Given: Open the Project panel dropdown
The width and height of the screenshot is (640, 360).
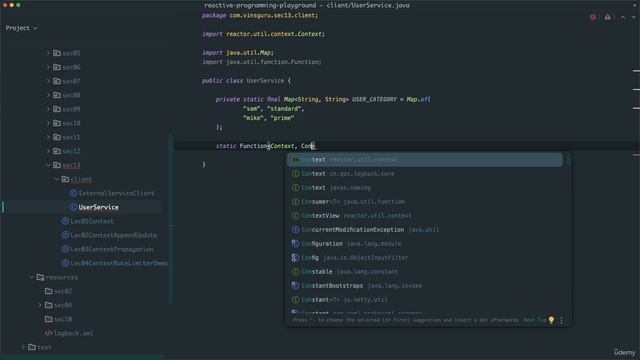Looking at the screenshot, I should point(22,28).
